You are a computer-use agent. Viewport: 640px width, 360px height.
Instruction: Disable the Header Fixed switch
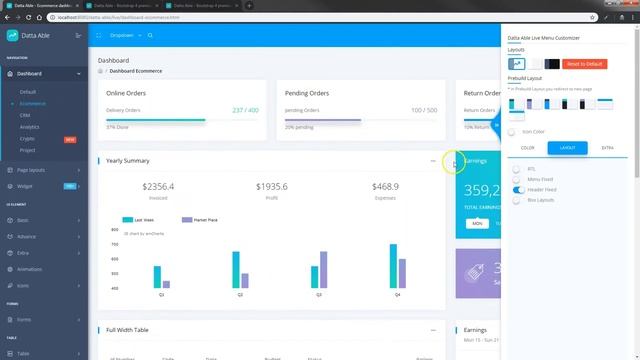pos(518,190)
